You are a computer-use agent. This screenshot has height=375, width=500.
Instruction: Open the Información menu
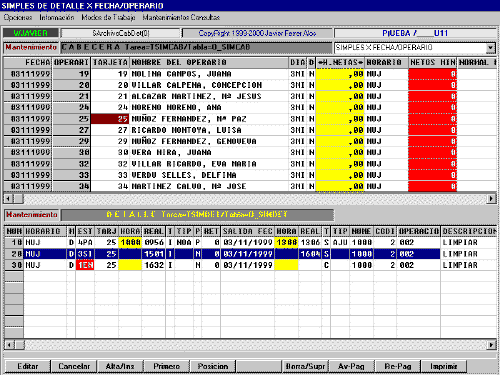[x=57, y=17]
